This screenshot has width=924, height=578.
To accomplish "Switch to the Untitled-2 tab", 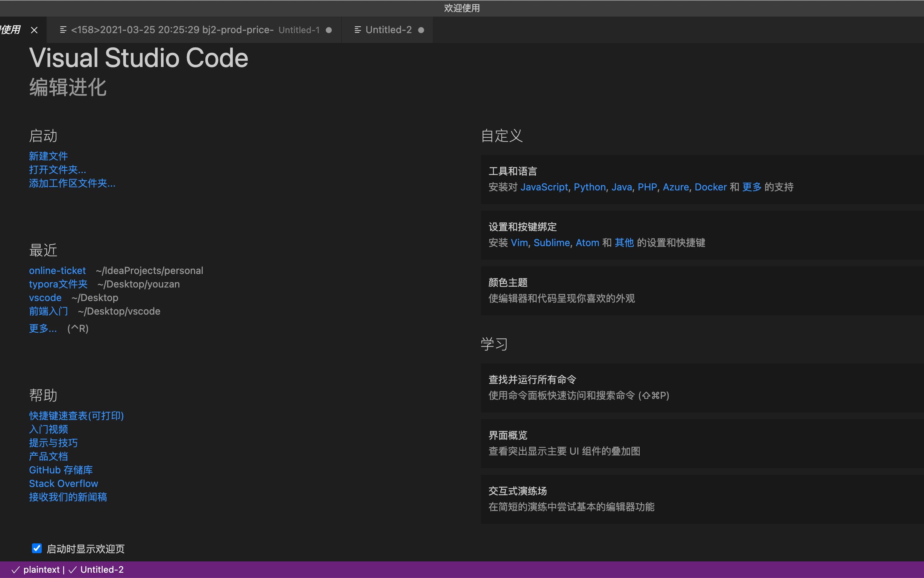I will pyautogui.click(x=387, y=30).
